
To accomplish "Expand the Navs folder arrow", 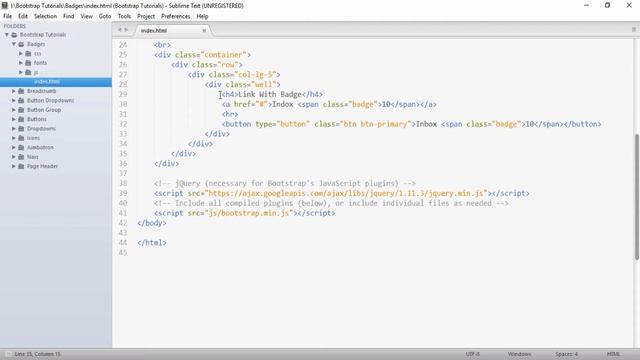I will pyautogui.click(x=13, y=157).
